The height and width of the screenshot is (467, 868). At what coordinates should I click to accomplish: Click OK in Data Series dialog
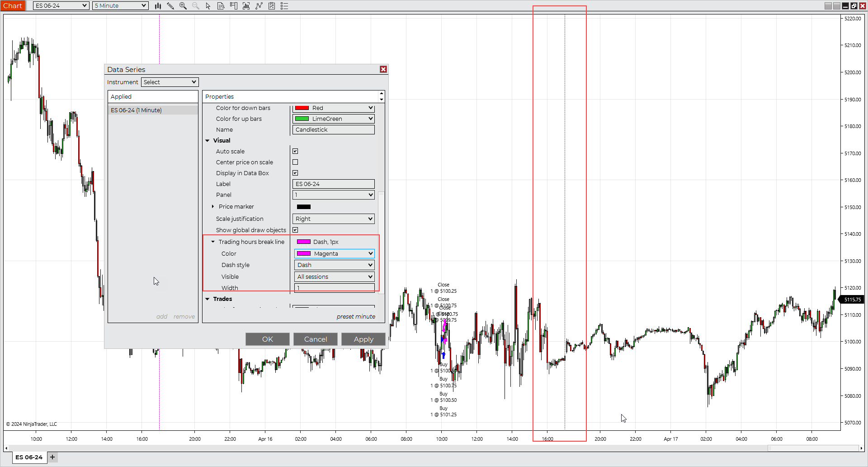tap(268, 339)
